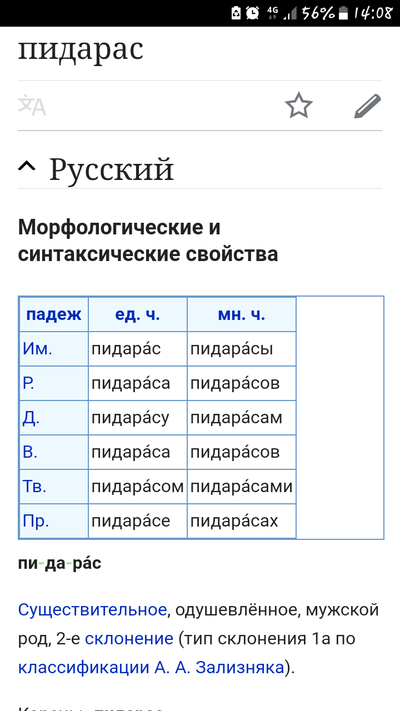The height and width of the screenshot is (711, 400).
Task: Open the edit pencil icon
Action: (x=368, y=106)
